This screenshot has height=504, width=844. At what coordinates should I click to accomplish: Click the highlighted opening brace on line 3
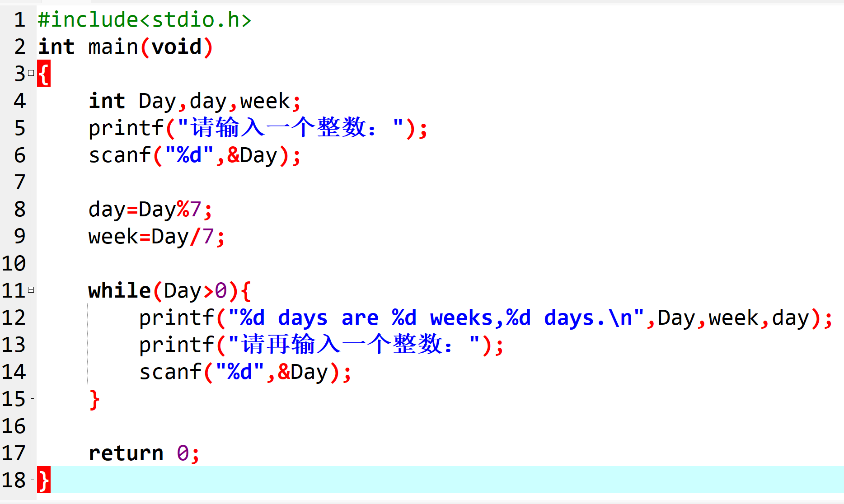click(44, 74)
